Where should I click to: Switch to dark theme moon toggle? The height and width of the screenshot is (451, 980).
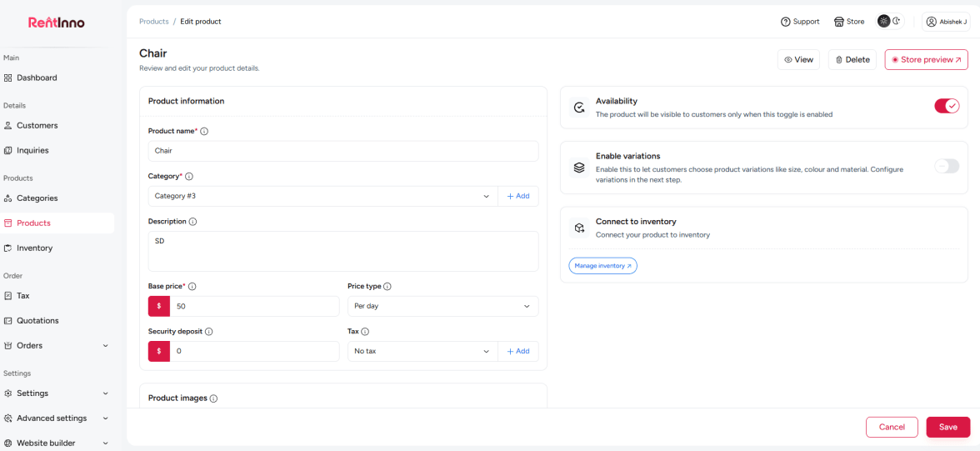(897, 22)
